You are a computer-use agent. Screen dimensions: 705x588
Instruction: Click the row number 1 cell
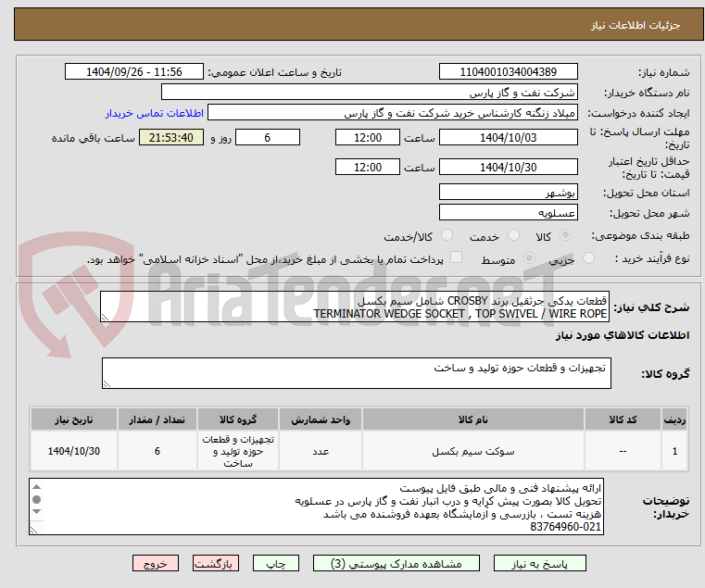tap(674, 451)
